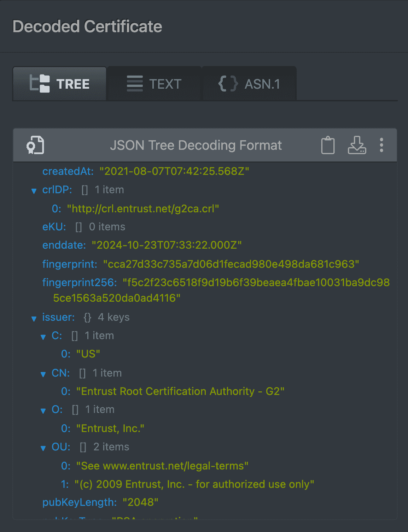Collapse the crlDP node
The width and height of the screenshot is (408, 532).
tap(34, 191)
